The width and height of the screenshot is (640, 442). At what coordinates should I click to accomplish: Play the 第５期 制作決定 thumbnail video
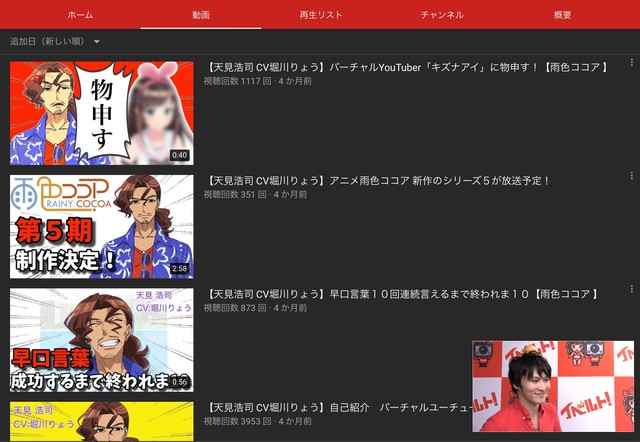[102, 227]
